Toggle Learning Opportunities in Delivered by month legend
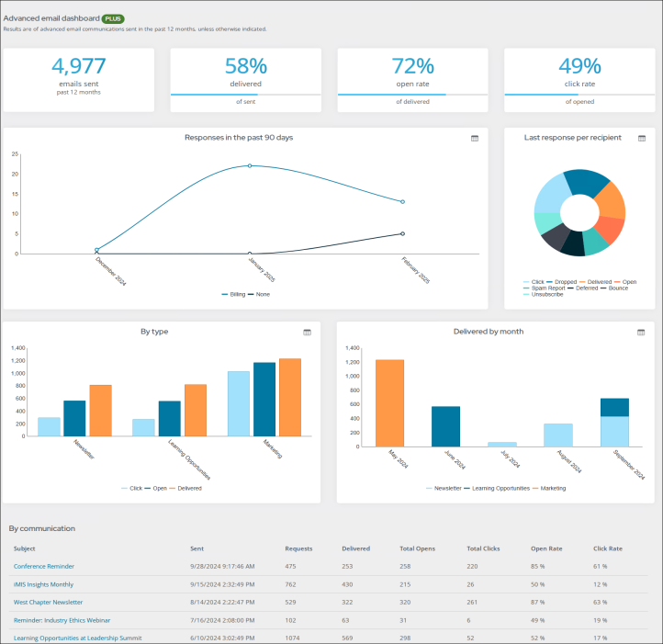The image size is (663, 644). point(497,489)
